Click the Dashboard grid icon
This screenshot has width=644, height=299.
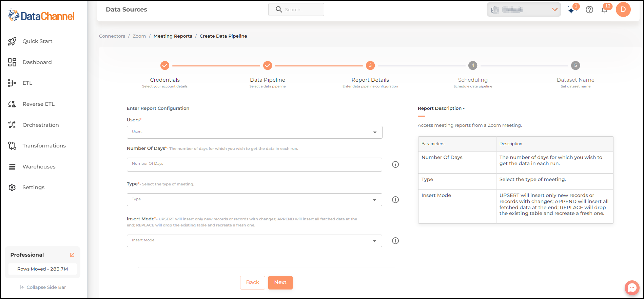[x=12, y=62]
